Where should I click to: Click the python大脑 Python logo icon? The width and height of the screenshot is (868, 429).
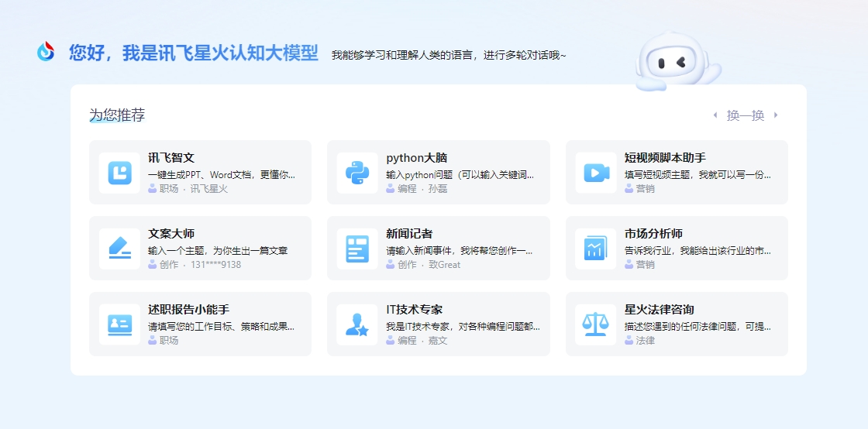pos(357,173)
